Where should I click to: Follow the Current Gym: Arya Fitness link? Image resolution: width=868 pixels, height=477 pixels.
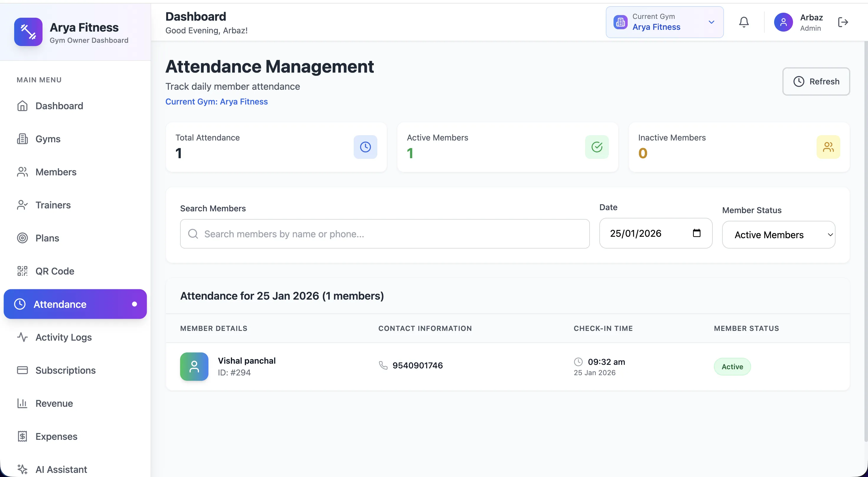(x=216, y=102)
